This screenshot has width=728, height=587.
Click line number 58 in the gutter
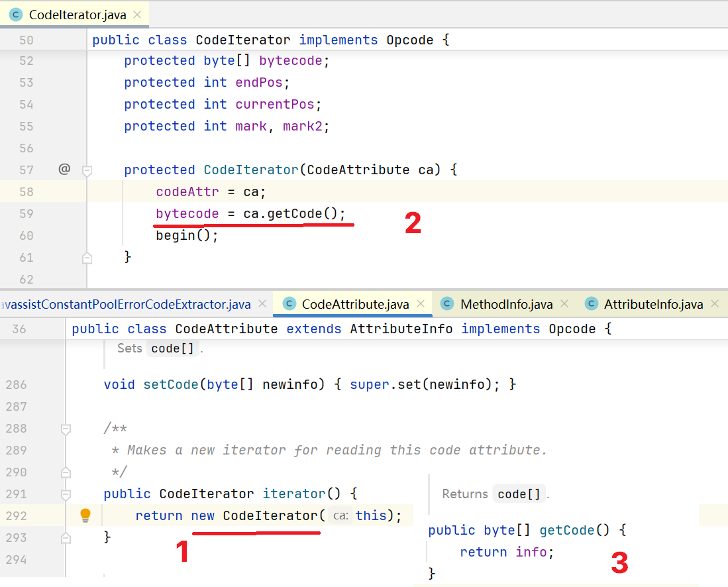(26, 191)
